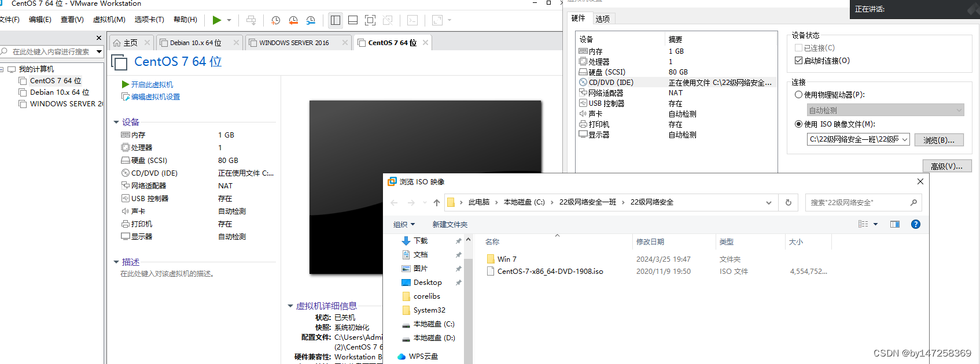980x364 pixels.
Task: Open the 文件(F) menu
Action: 9,20
